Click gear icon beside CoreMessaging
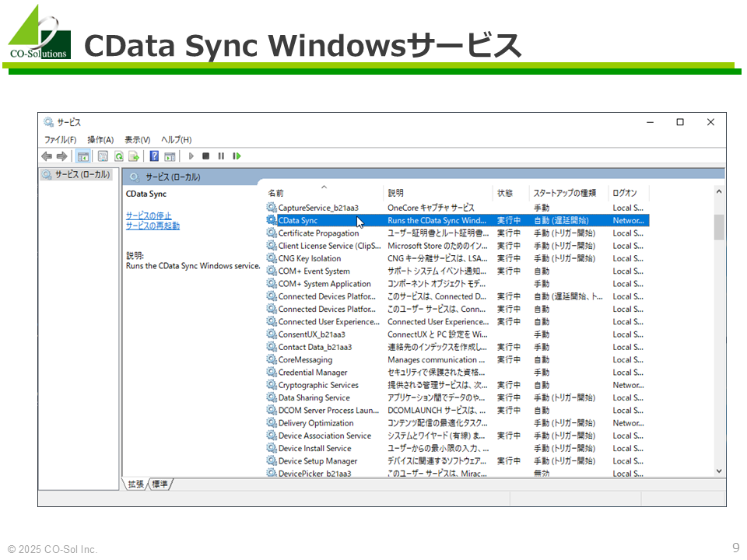The width and height of the screenshot is (747, 560). coord(272,359)
